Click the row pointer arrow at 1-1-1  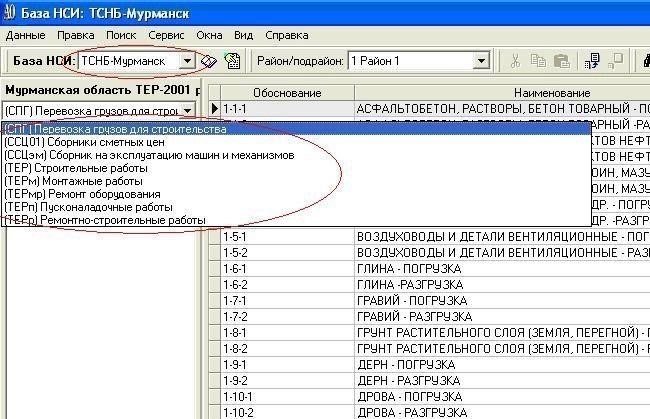click(214, 109)
